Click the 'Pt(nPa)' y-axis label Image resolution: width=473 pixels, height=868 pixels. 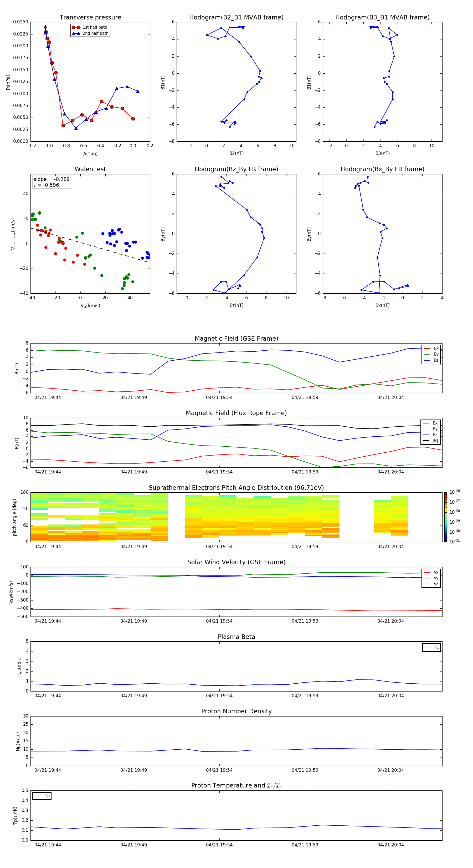click(8, 82)
